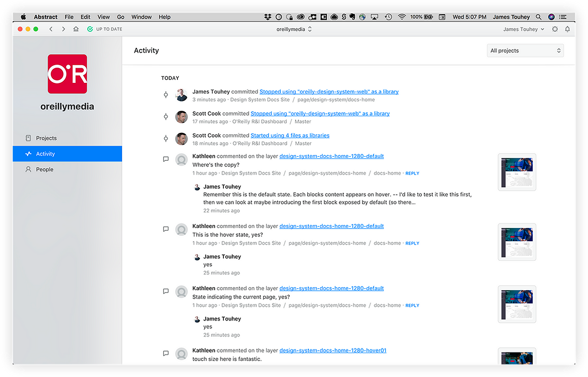
Task: Click commit icon beside James Touhey's commit
Action: pyautogui.click(x=166, y=95)
